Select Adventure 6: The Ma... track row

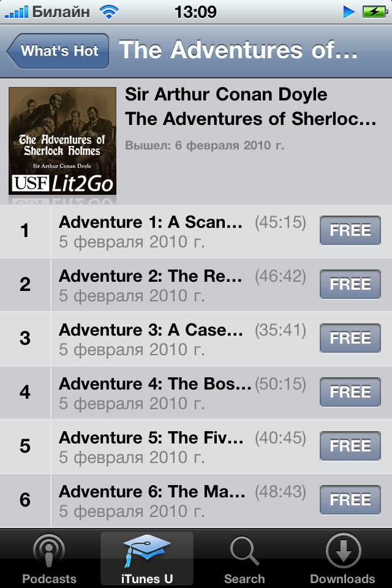pyautogui.click(x=196, y=500)
